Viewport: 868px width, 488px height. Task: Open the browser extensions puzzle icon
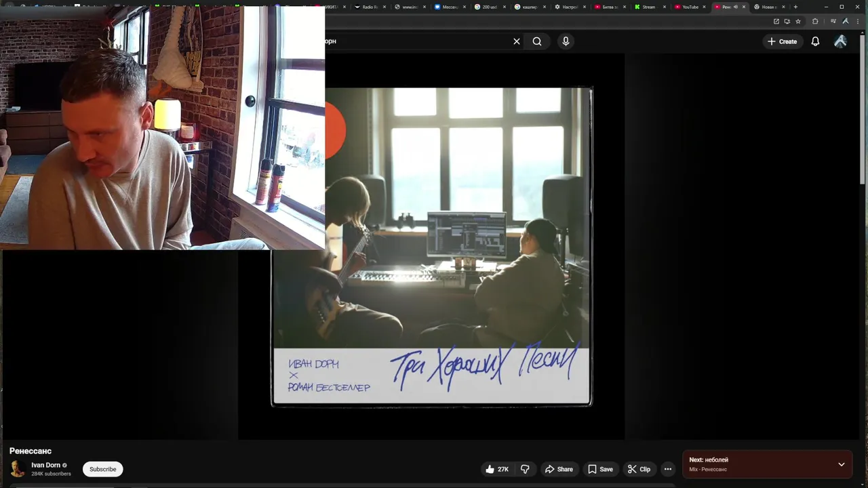point(815,21)
